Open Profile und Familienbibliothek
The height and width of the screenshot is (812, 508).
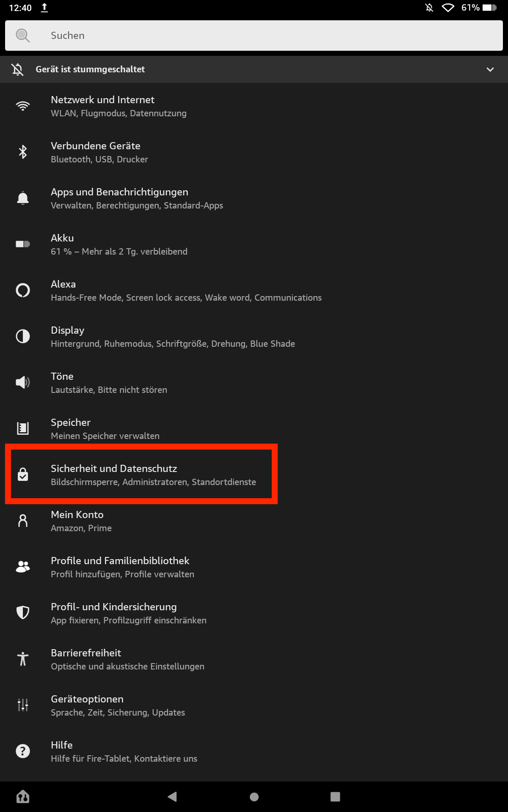[x=122, y=567]
